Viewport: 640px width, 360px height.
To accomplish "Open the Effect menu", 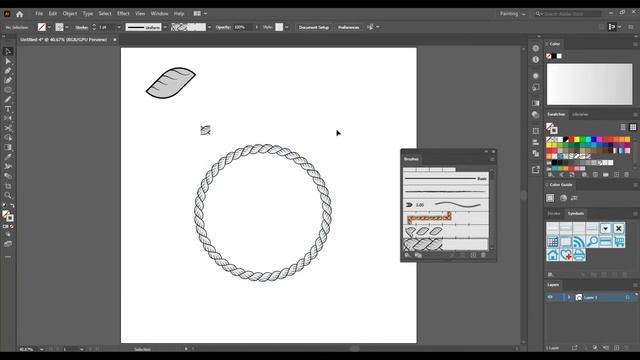I will point(123,13).
